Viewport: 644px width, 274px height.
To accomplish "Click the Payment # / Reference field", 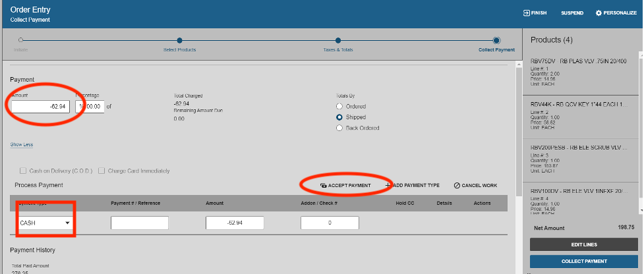I will [140, 223].
